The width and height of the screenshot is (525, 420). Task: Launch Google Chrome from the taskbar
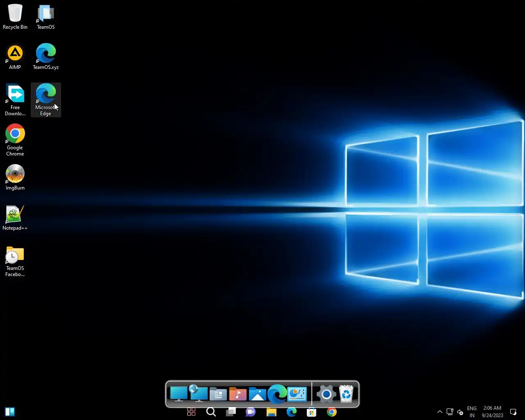click(332, 412)
